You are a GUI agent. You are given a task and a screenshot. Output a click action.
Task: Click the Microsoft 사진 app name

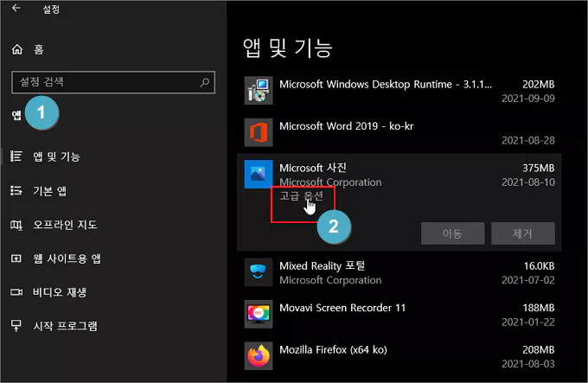[x=313, y=168]
